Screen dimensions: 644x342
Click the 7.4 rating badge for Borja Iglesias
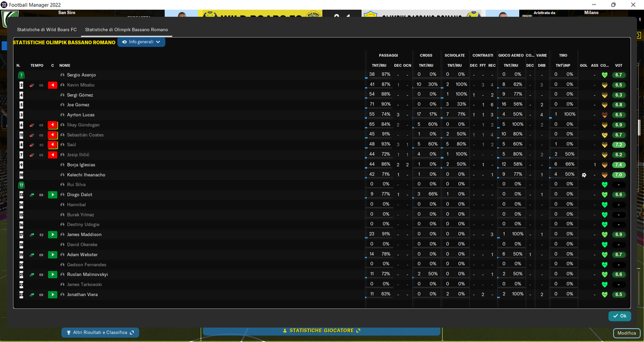click(x=619, y=165)
